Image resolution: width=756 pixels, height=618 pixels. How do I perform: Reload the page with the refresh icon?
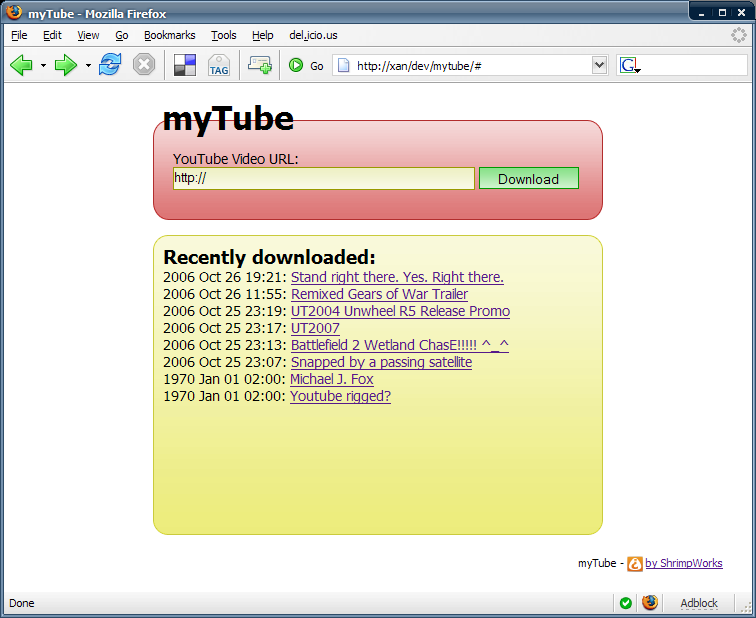(x=109, y=65)
